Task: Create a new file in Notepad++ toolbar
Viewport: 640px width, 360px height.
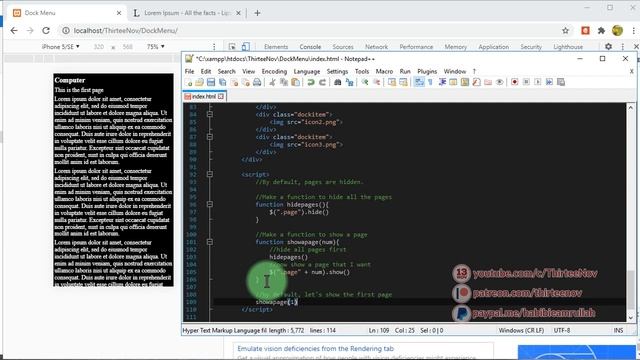Action: pos(189,82)
